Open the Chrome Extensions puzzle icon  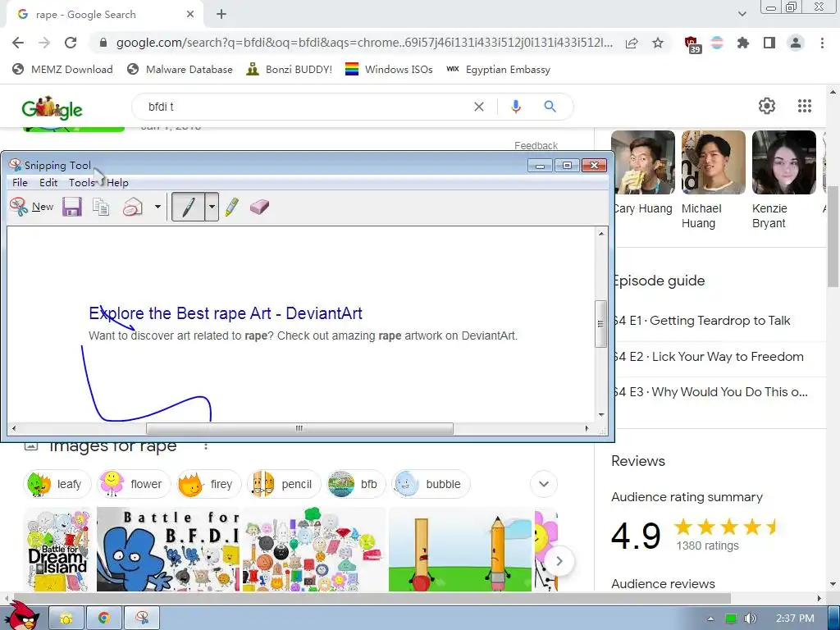coord(743,43)
